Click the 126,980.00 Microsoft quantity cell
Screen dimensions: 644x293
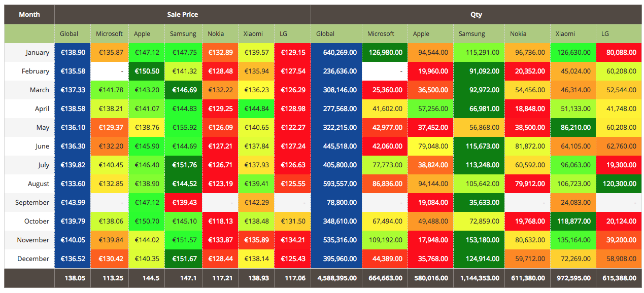(x=385, y=53)
